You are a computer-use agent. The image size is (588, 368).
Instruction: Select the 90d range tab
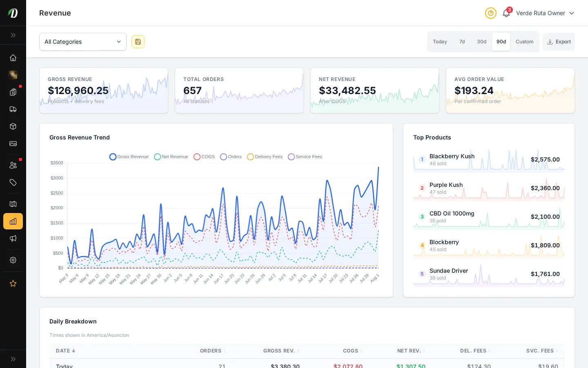pos(501,42)
